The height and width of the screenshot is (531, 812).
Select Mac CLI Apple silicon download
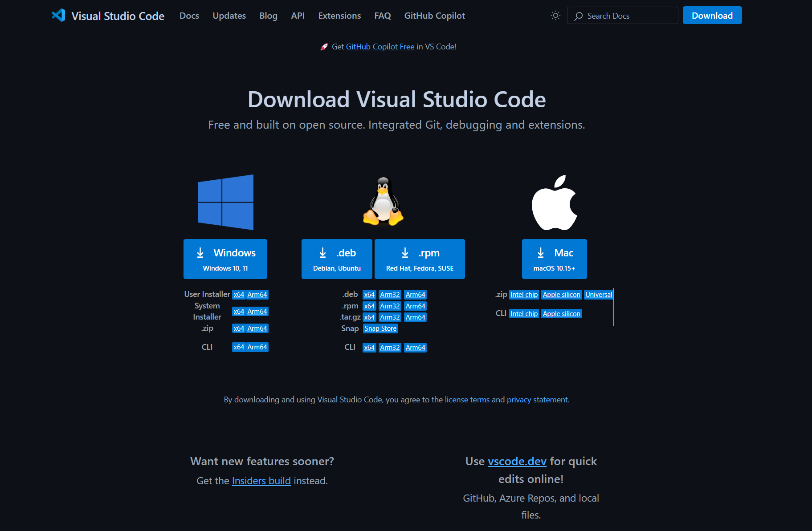click(562, 314)
